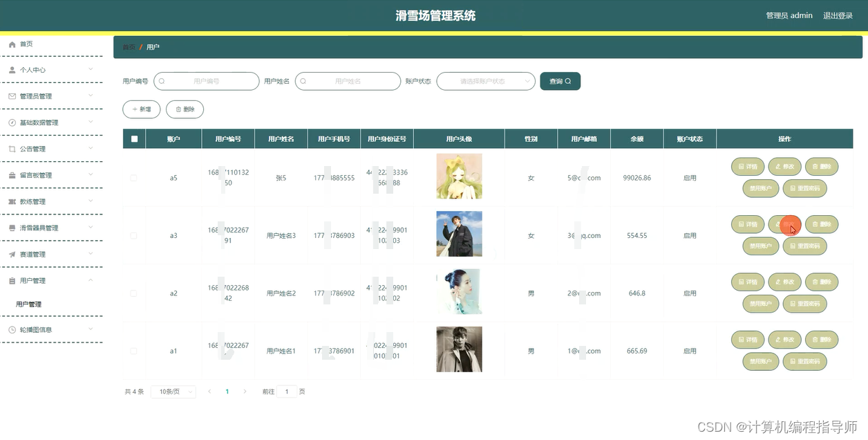868x440 pixels.
Task: Click the paper plane icon beside 赛道管理
Action: coord(12,254)
